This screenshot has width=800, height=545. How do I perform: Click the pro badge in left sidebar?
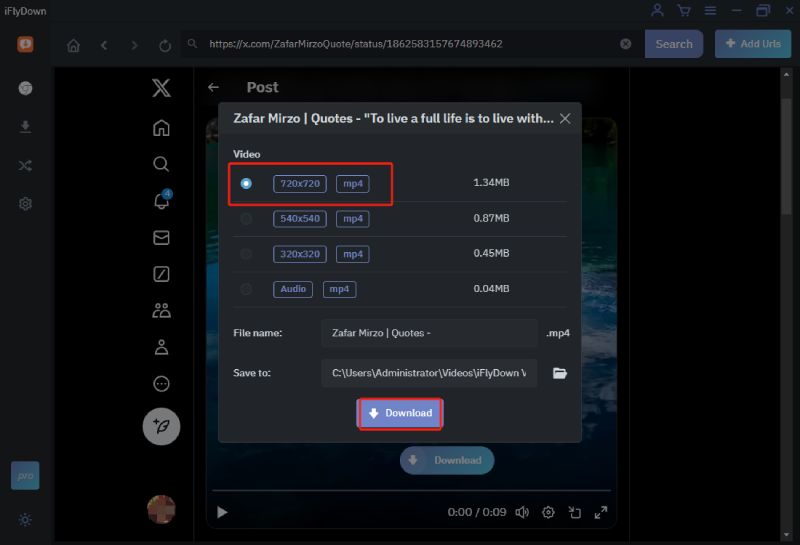pos(25,476)
